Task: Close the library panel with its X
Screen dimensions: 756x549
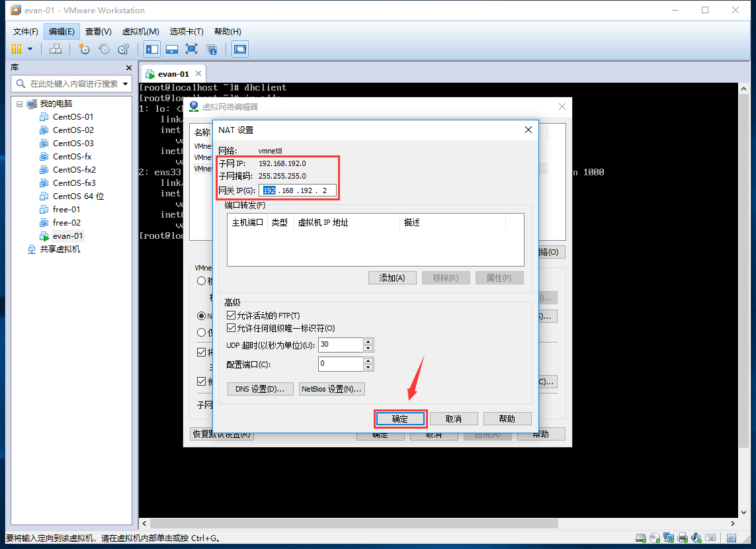Action: 129,67
